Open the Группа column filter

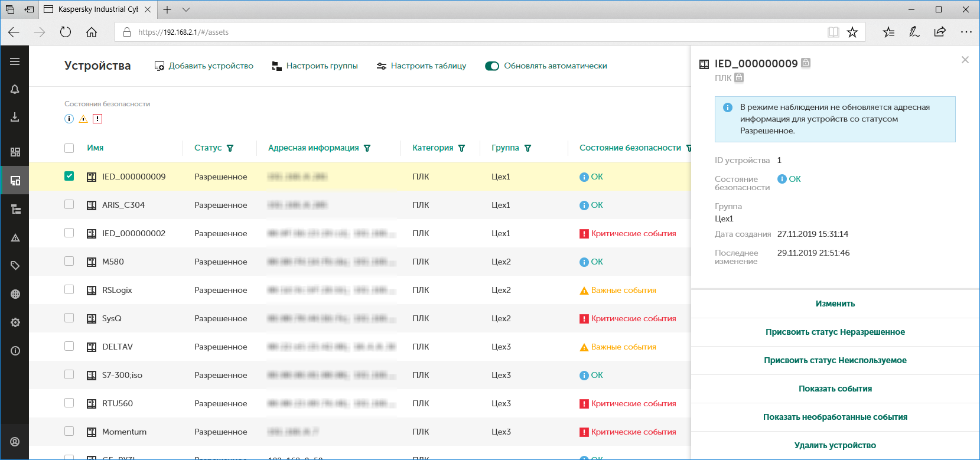pyautogui.click(x=528, y=148)
